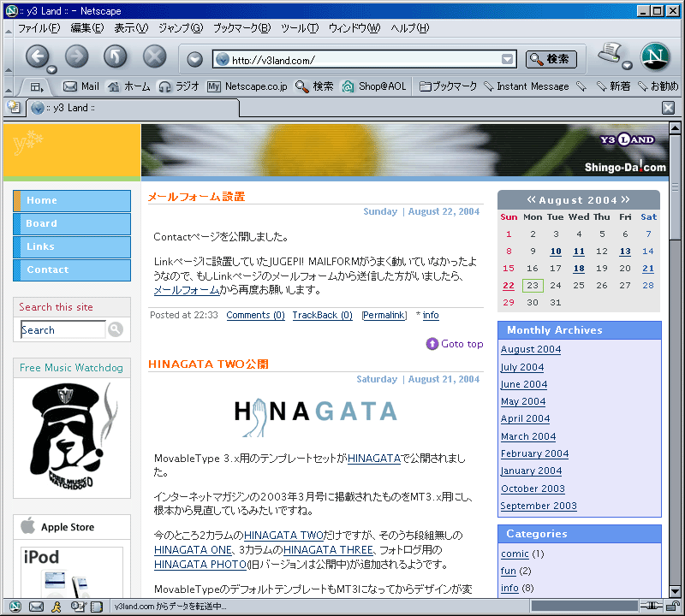Open the sidebar panel toggle on personal toolbar
The height and width of the screenshot is (616, 685).
tap(37, 87)
